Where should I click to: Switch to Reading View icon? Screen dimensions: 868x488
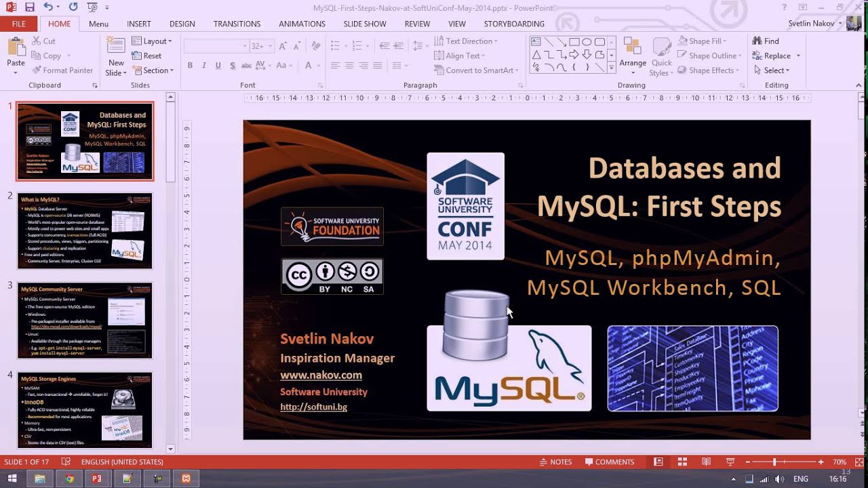[x=706, y=462]
